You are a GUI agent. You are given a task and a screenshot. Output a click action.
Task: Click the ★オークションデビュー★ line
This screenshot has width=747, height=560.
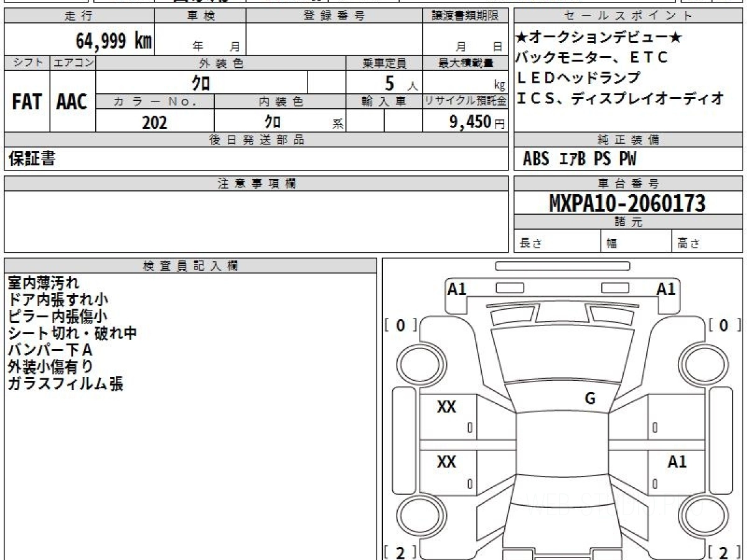coord(599,38)
